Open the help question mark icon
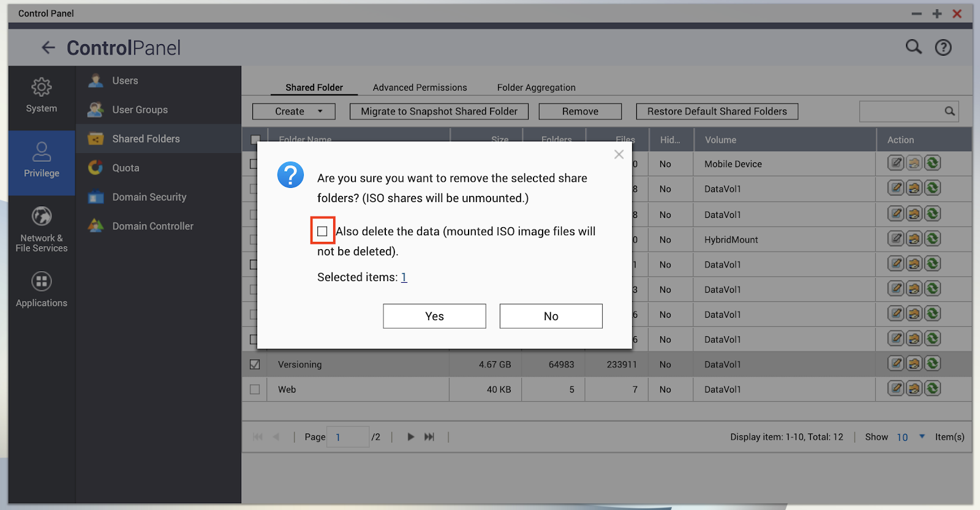This screenshot has width=980, height=510. (943, 47)
